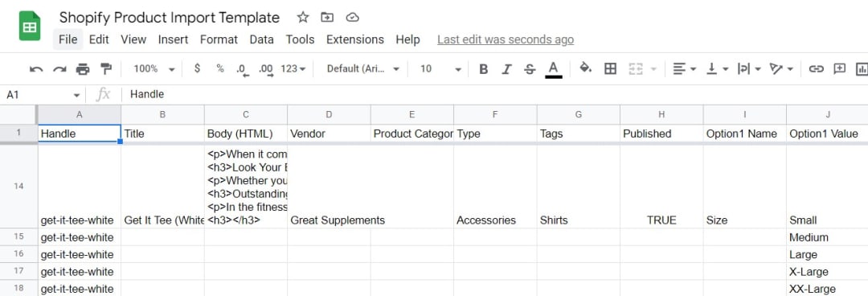Screen dimensions: 868x296
Task: Toggle italic formatting
Action: [506, 68]
